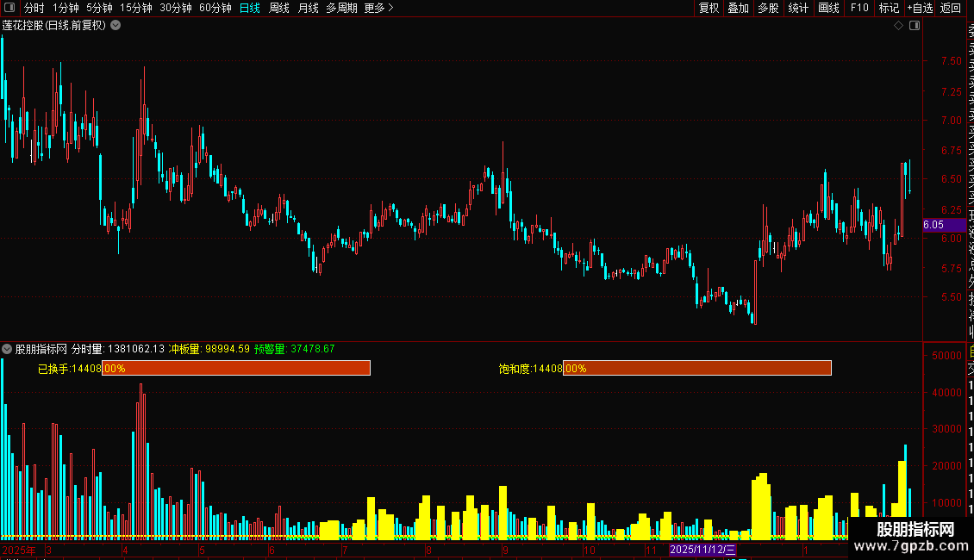Click the 50000 volume axis label
Image resolution: width=974 pixels, height=560 pixels.
[946, 356]
